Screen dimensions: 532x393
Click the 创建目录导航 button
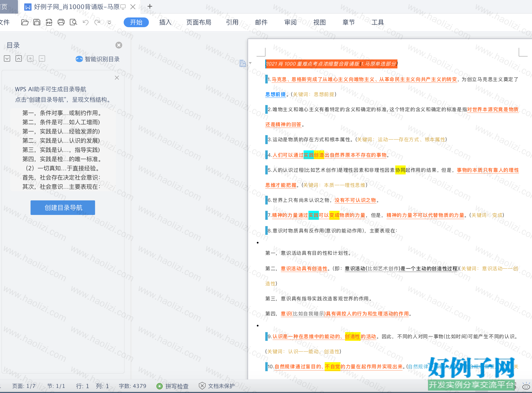[63, 208]
